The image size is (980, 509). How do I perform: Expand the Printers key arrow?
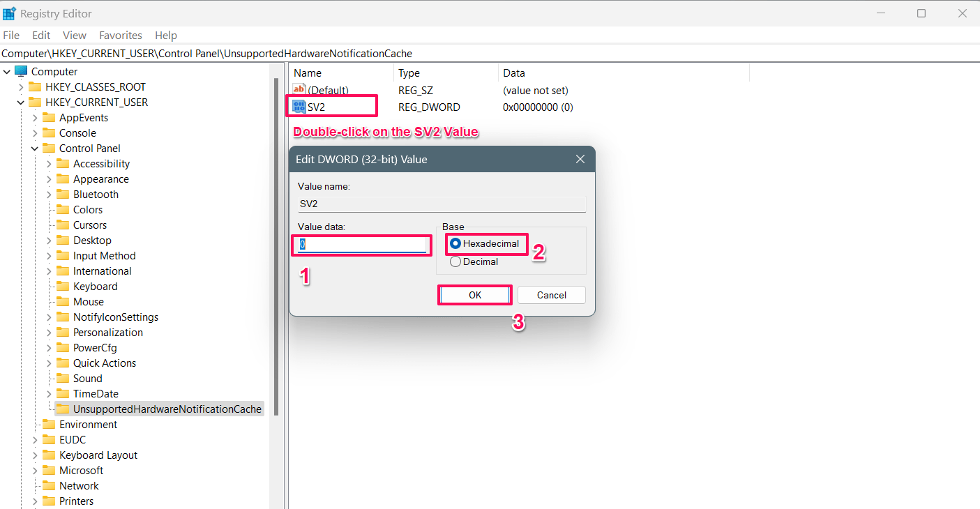pyautogui.click(x=35, y=501)
